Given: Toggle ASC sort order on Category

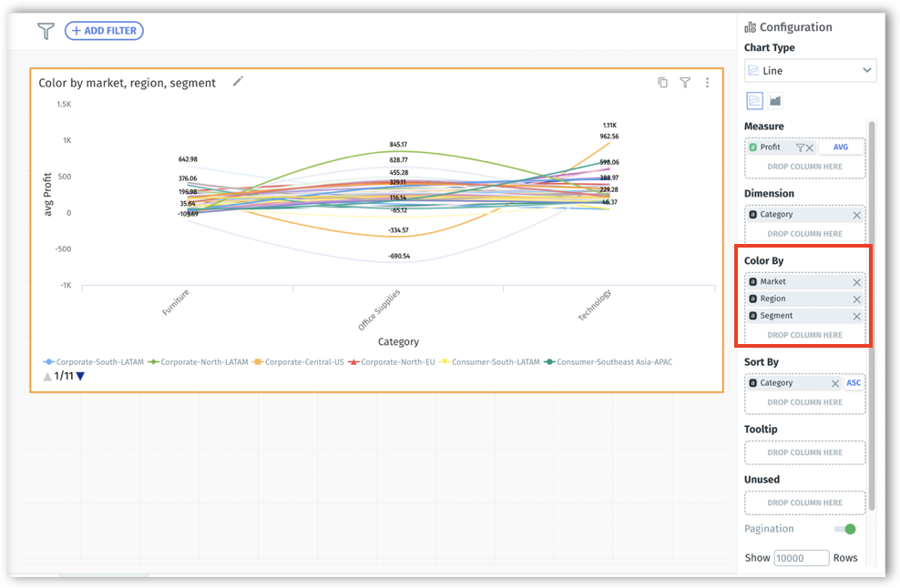Looking at the screenshot, I should click(x=854, y=383).
